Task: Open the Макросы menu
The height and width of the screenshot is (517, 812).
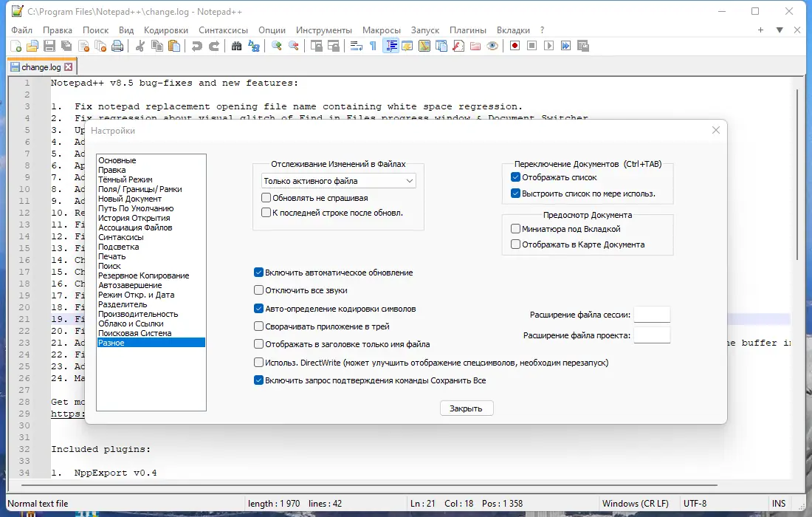Action: (381, 30)
